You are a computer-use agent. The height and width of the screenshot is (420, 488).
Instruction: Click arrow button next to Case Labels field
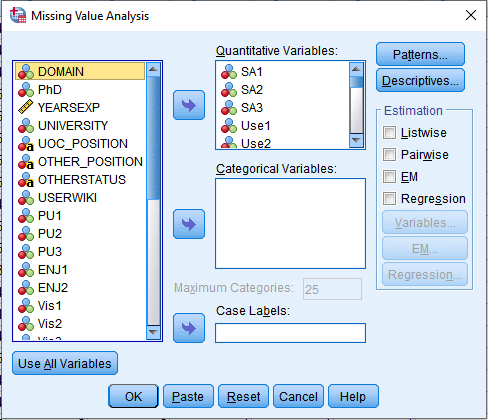[x=189, y=328]
